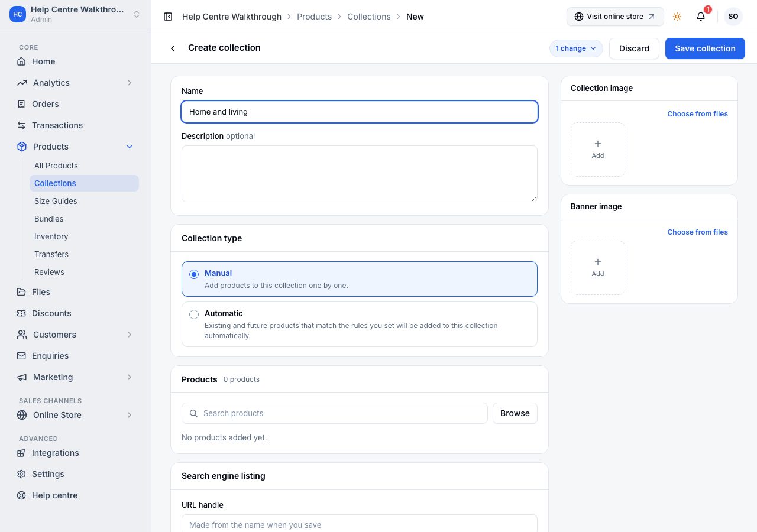Toggle sidebar panel icon

(168, 17)
